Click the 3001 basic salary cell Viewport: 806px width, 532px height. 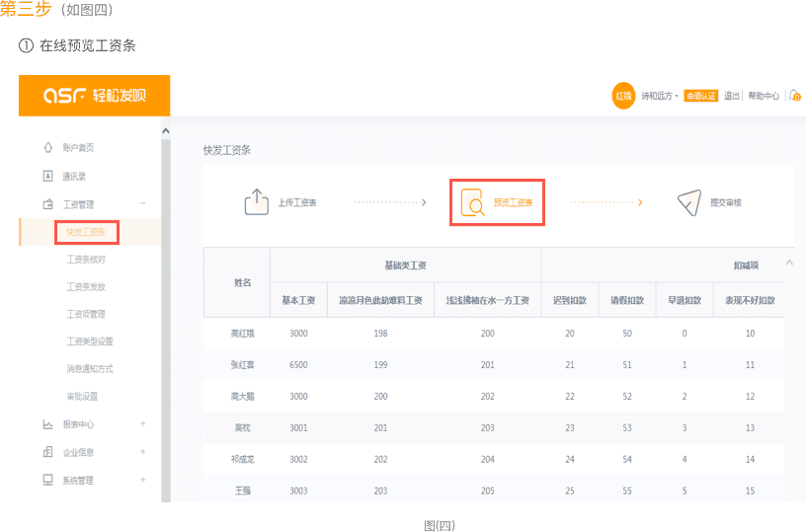point(298,427)
